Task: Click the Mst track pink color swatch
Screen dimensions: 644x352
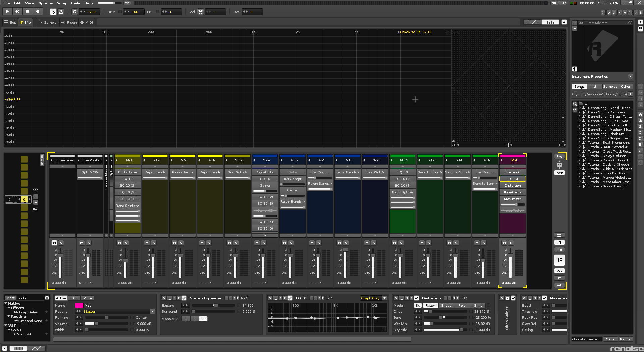Action: click(79, 305)
